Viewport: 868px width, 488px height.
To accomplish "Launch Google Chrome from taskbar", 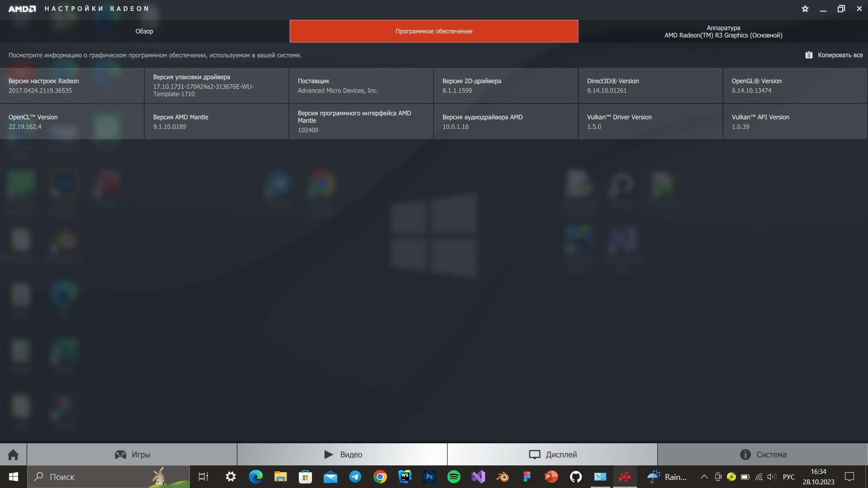I will 380,477.
